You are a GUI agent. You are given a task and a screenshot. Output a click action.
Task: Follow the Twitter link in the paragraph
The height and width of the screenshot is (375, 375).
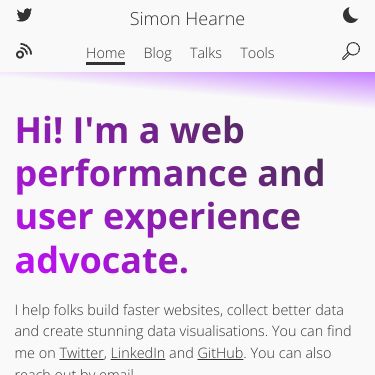tap(82, 353)
